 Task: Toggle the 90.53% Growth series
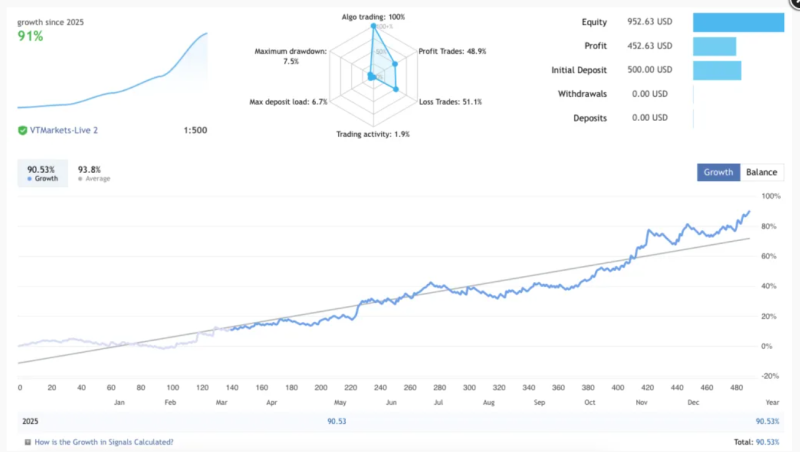point(42,173)
